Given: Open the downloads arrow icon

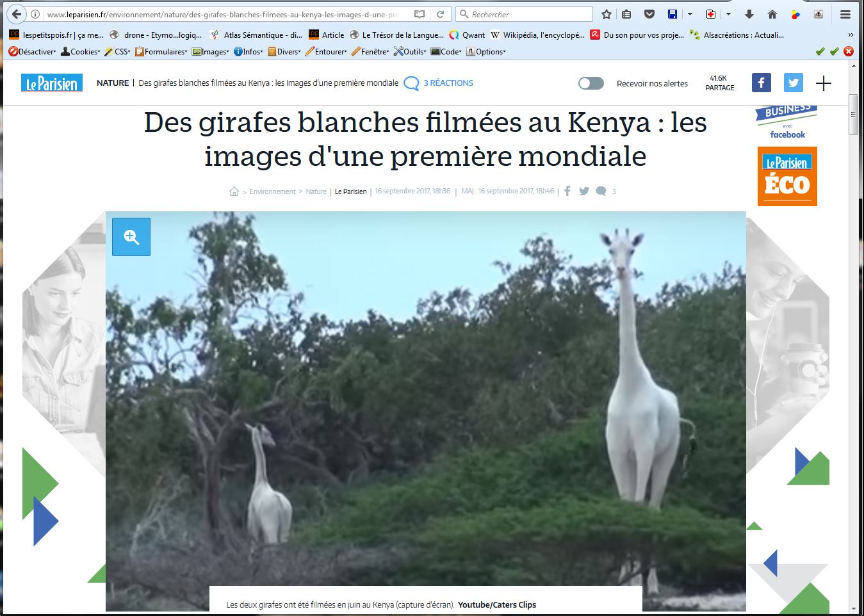Looking at the screenshot, I should (749, 14).
